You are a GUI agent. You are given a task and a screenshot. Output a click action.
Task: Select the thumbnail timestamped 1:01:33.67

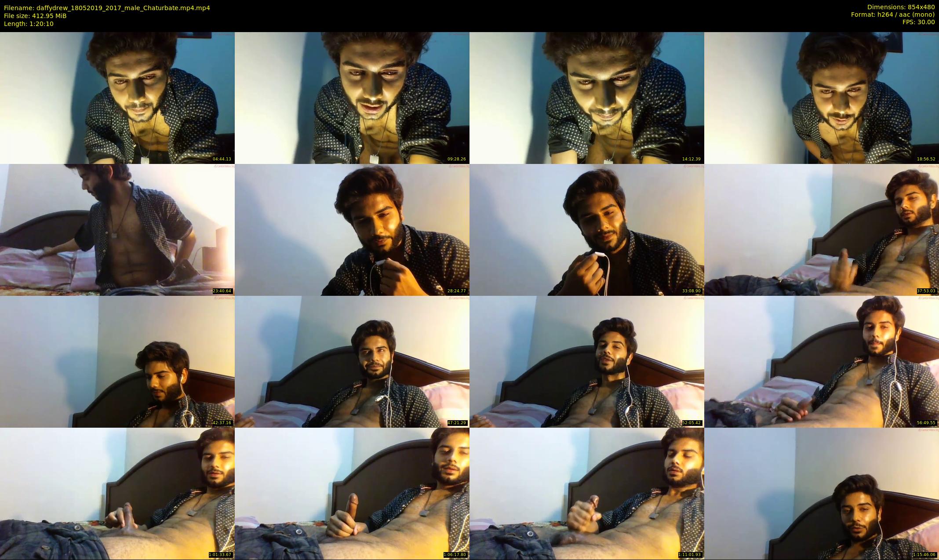pos(117,493)
